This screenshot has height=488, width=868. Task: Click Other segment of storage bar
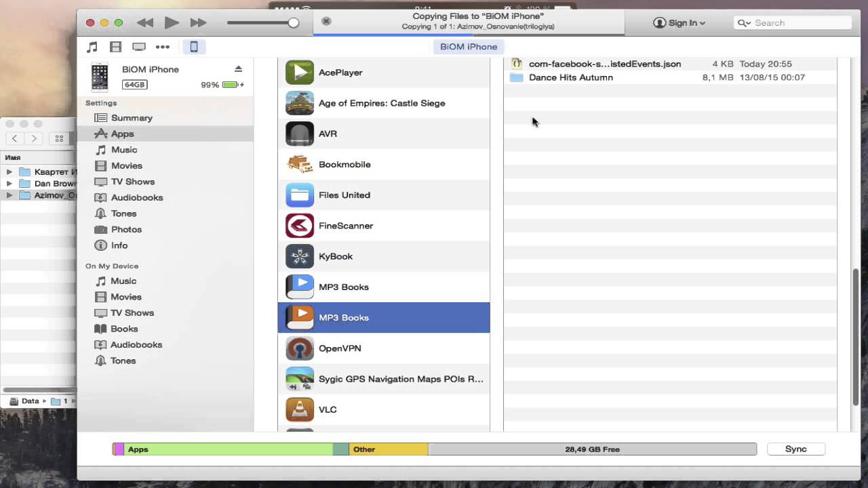coord(389,449)
